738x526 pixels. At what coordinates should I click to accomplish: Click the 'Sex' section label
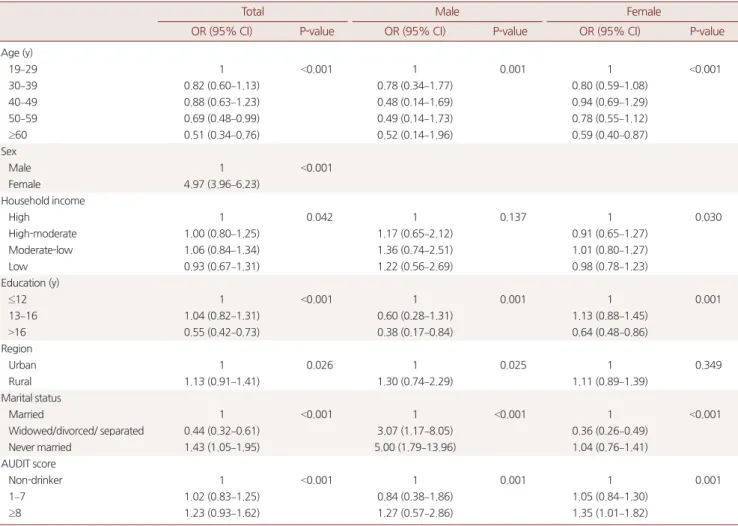click(x=8, y=151)
